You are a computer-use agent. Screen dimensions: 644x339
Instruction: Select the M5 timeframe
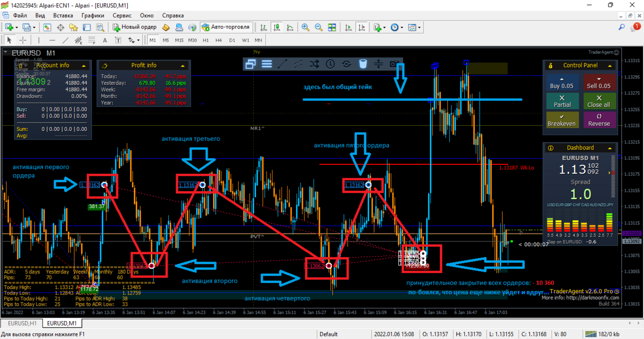[166, 40]
